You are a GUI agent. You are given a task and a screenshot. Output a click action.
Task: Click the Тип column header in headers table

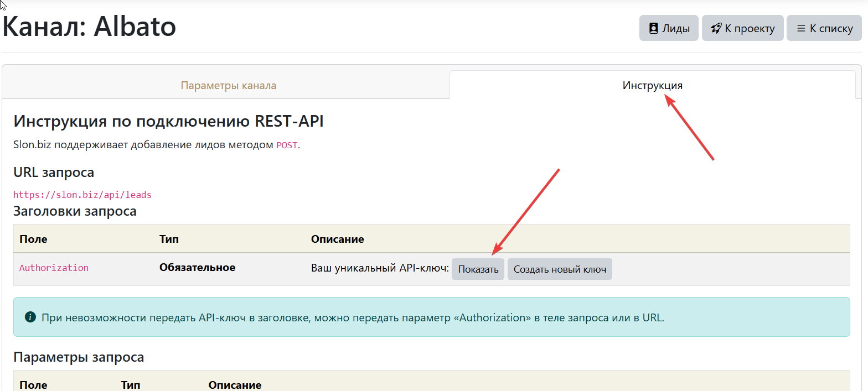pyautogui.click(x=169, y=239)
